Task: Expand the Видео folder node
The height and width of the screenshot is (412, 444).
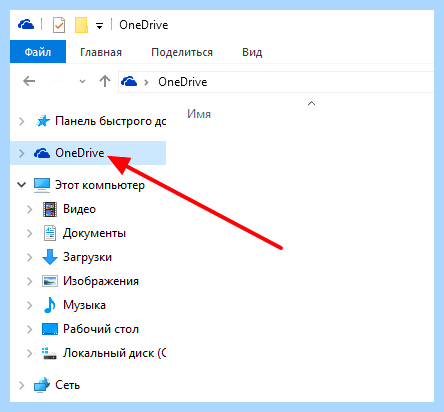Action: point(30,209)
